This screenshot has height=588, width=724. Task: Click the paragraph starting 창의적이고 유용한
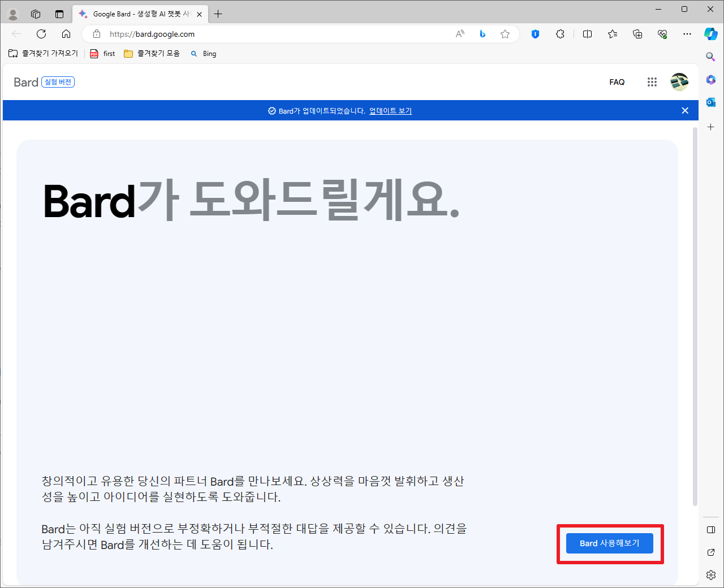[x=253, y=489]
